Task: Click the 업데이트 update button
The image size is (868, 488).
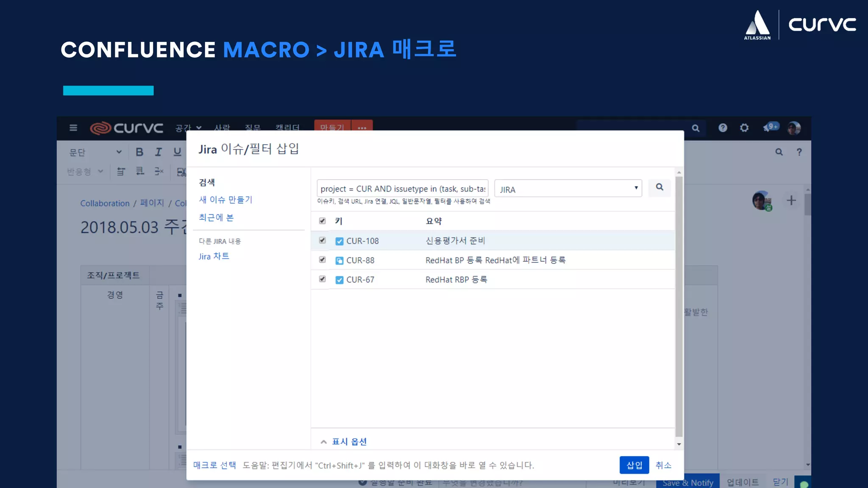Action: [743, 482]
